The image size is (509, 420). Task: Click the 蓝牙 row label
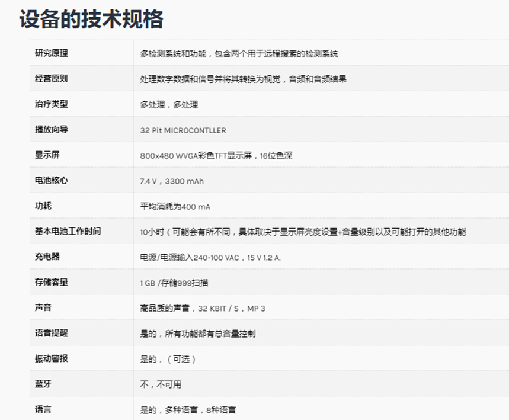coord(43,384)
